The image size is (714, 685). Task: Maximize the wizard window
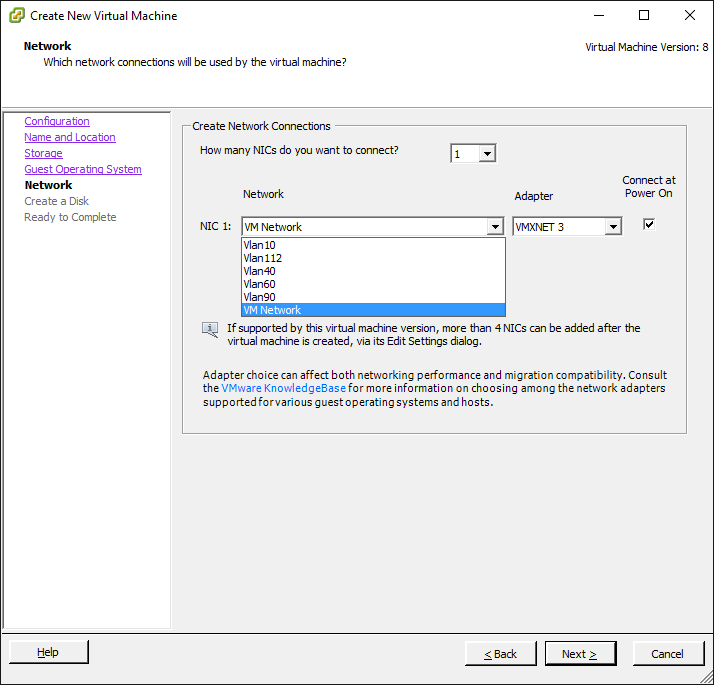pyautogui.click(x=644, y=15)
